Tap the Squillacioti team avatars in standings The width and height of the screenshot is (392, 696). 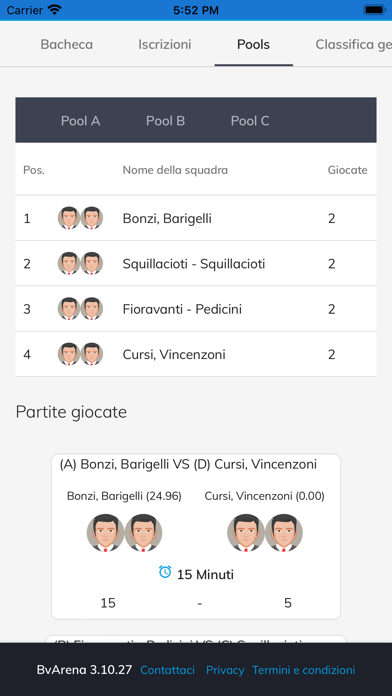[x=80, y=264]
